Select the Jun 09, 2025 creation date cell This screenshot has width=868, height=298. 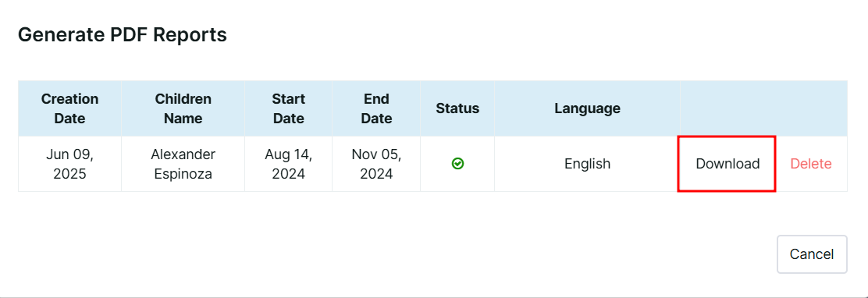[x=69, y=164]
